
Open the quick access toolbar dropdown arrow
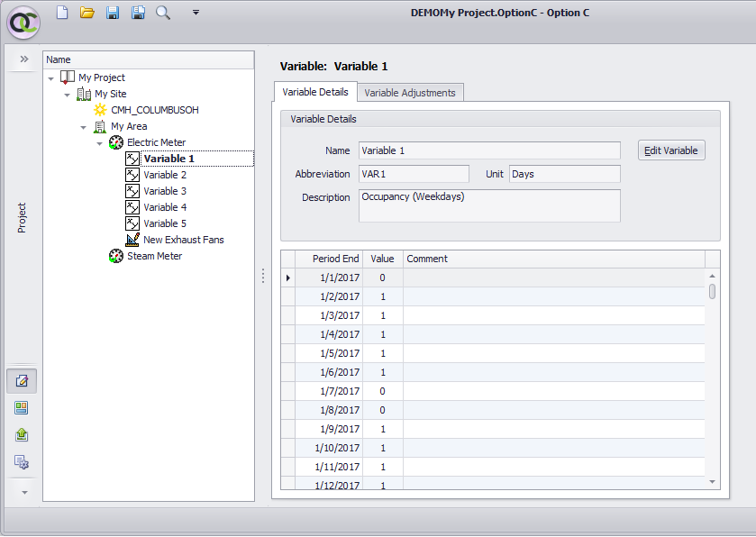[x=196, y=13]
